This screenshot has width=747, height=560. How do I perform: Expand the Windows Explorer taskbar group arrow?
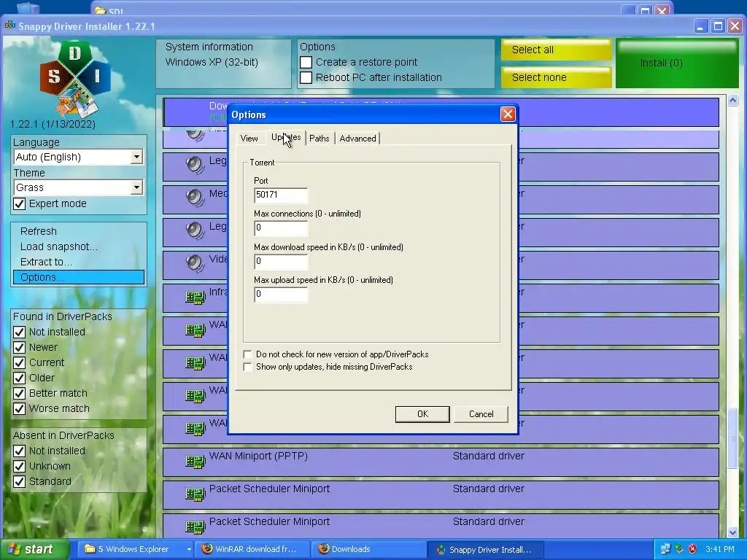(189, 549)
